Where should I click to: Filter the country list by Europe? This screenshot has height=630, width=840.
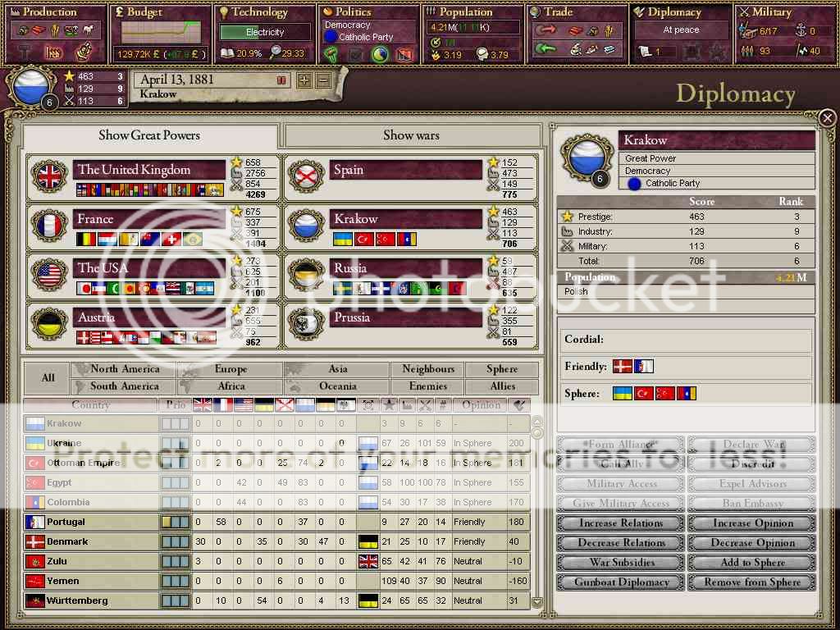[x=231, y=369]
